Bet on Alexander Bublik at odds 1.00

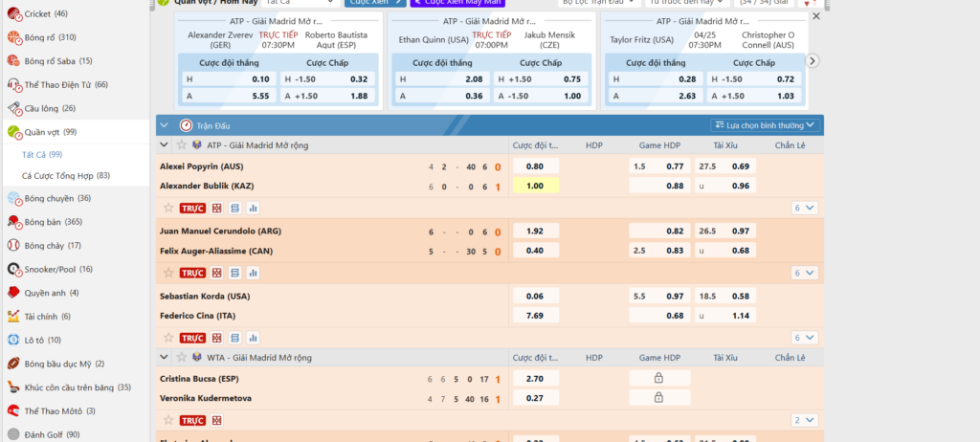pyautogui.click(x=535, y=186)
